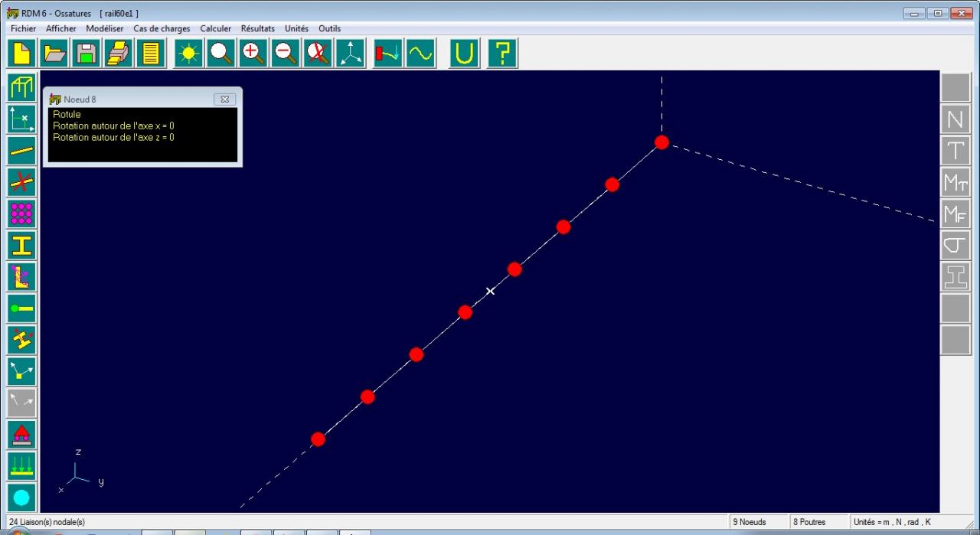Screen dimensions: 980x535
Task: Click the crossed-out magnifier icon
Action: pos(318,53)
